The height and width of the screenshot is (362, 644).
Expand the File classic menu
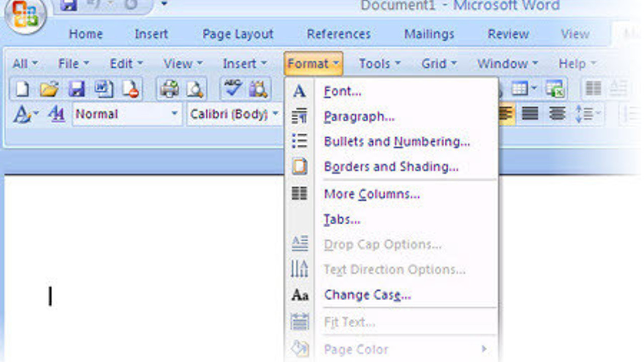tap(73, 64)
